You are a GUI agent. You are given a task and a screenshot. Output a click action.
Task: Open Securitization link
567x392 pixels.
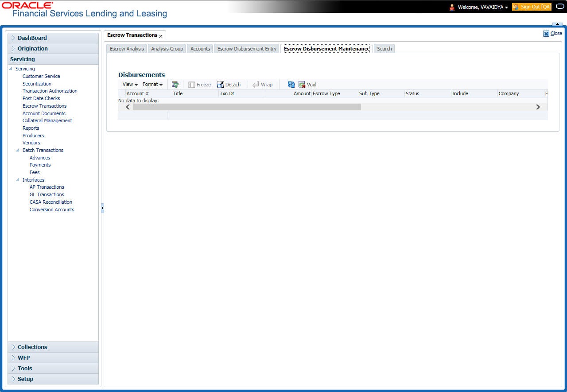tap(37, 84)
